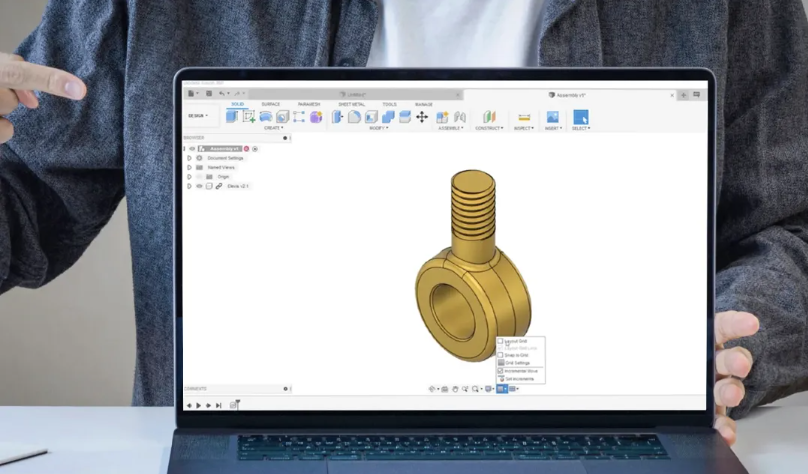This screenshot has width=808, height=474.
Task: Open the Design workspace dropdown
Action: (198, 116)
